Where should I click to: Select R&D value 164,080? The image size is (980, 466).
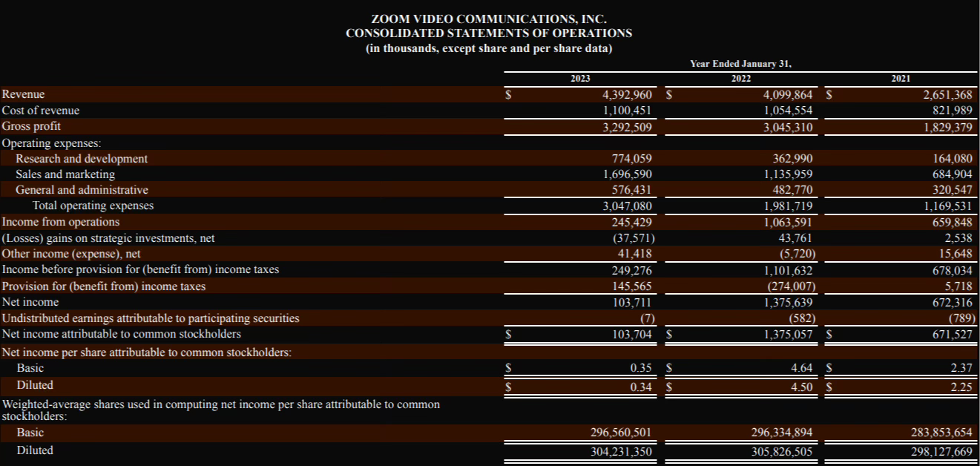953,159
